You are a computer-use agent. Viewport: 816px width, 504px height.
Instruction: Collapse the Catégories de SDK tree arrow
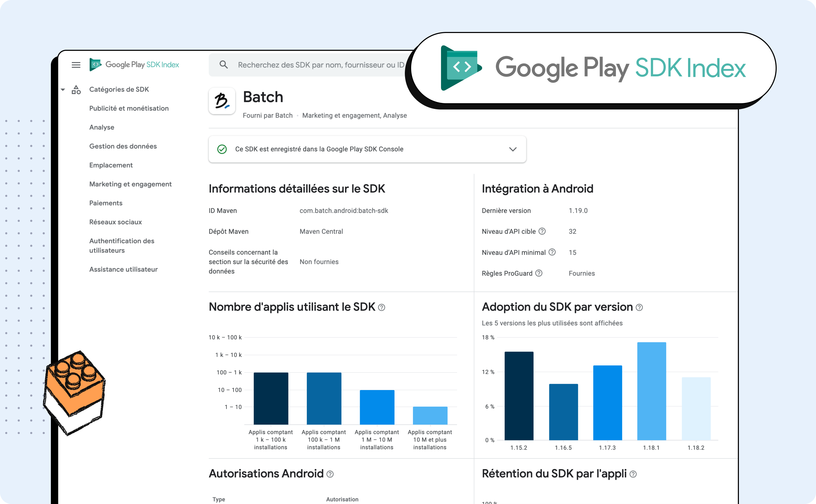pos(63,89)
